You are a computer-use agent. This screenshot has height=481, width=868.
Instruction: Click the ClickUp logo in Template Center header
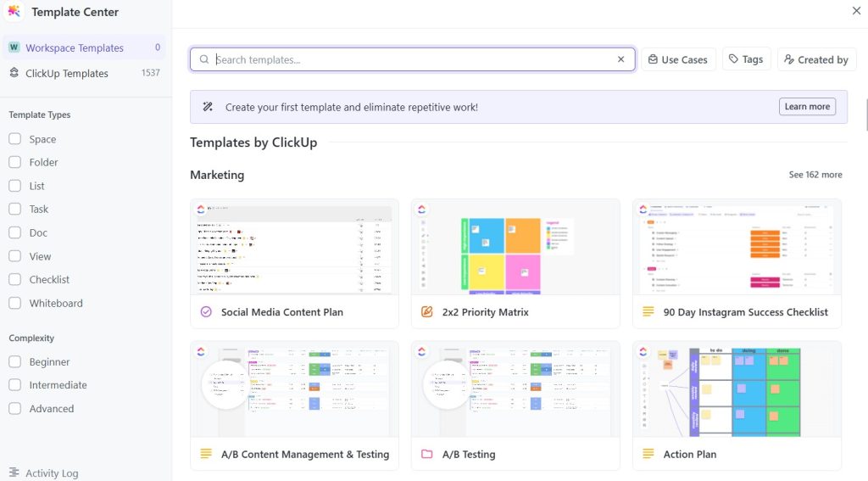tap(14, 12)
